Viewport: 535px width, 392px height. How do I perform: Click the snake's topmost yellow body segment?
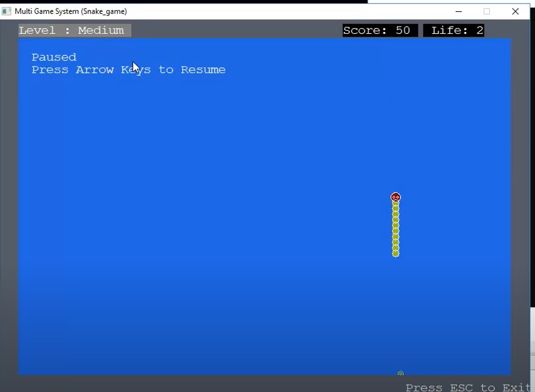point(396,205)
